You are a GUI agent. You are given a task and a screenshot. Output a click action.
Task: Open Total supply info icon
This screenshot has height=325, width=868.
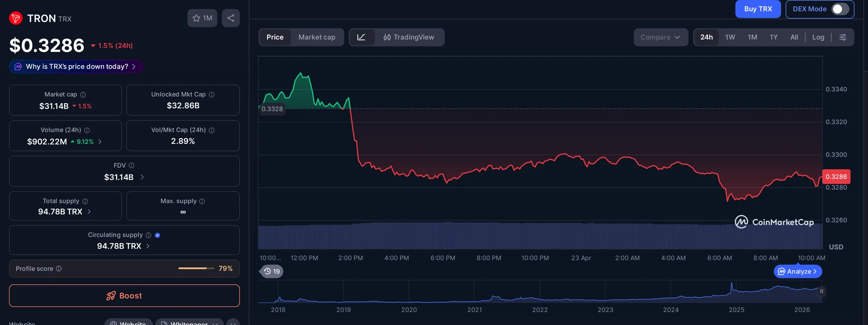tap(85, 201)
